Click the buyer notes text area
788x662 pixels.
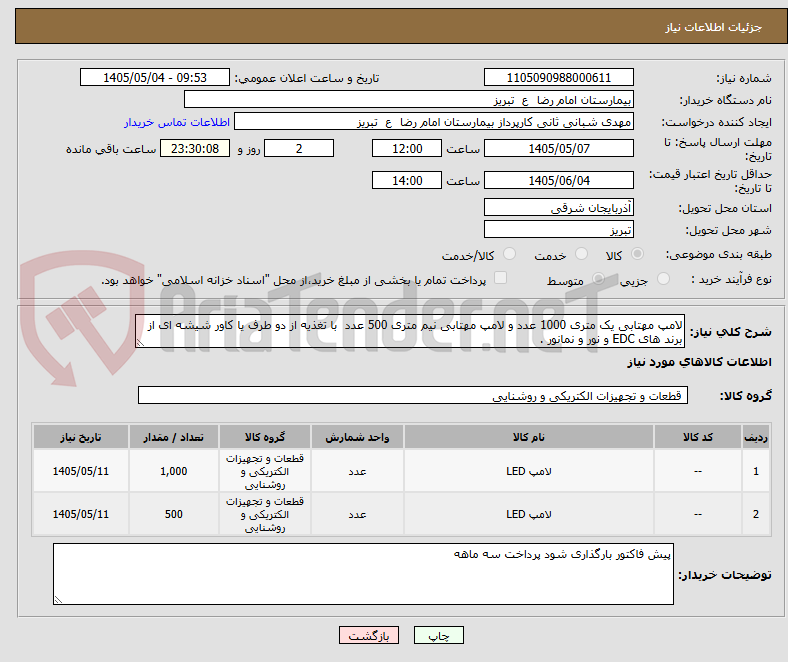(363, 574)
